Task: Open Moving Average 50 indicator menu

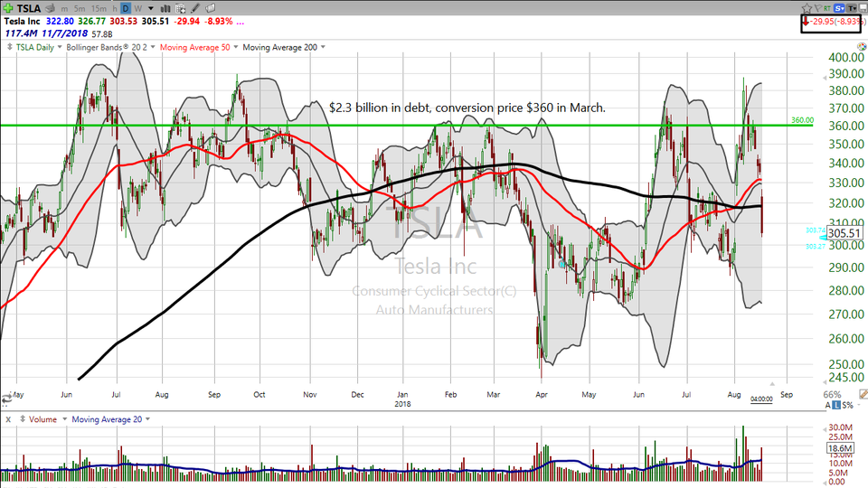Action: click(199, 47)
